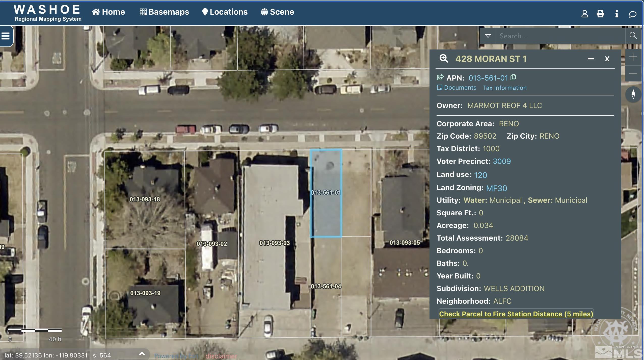Open the Locations menu
The height and width of the screenshot is (360, 644).
click(225, 12)
